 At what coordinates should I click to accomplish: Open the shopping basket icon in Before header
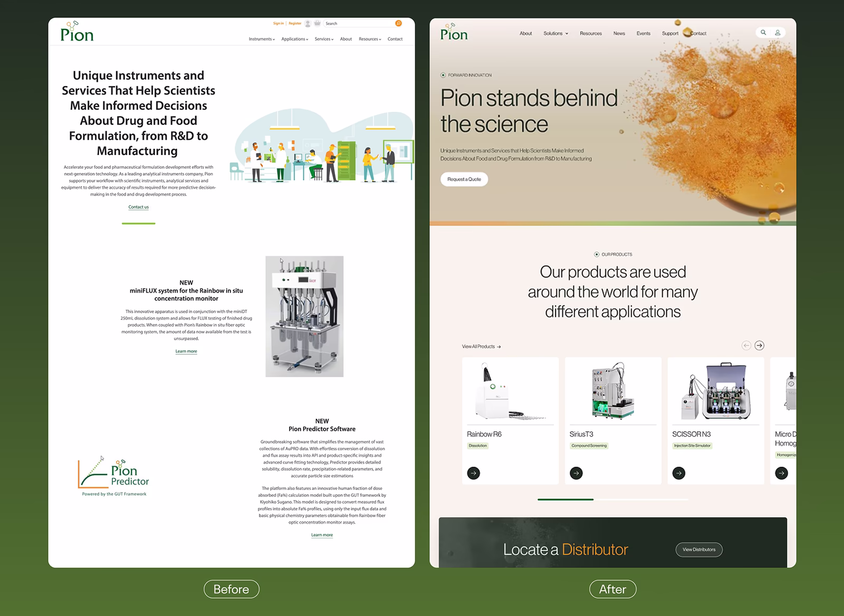pyautogui.click(x=317, y=23)
